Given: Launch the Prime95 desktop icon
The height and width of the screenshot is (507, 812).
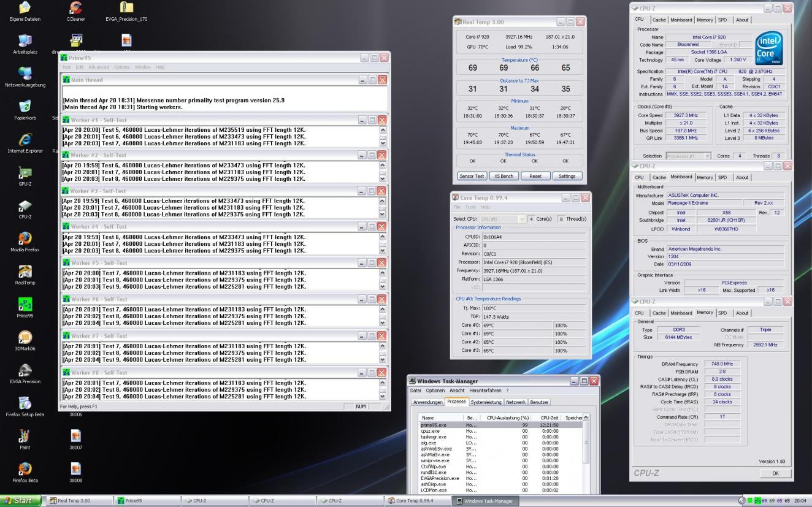Looking at the screenshot, I should [25, 305].
